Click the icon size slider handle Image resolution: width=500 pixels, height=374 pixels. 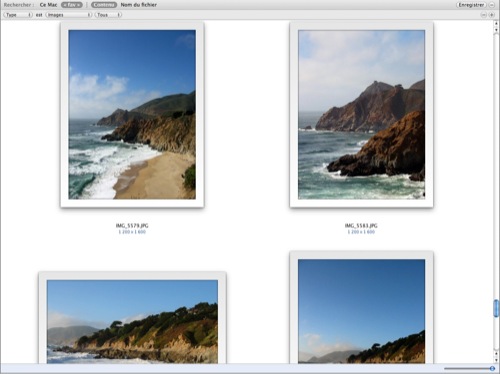click(492, 368)
